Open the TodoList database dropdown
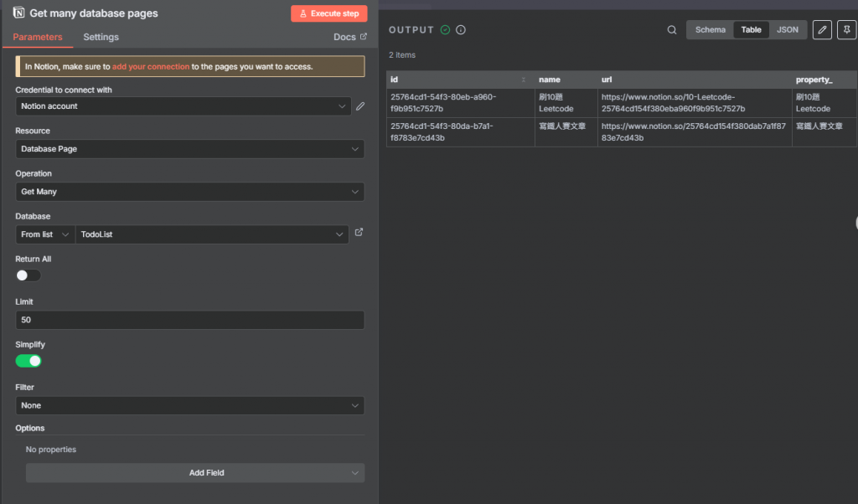This screenshot has height=504, width=858. 212,234
